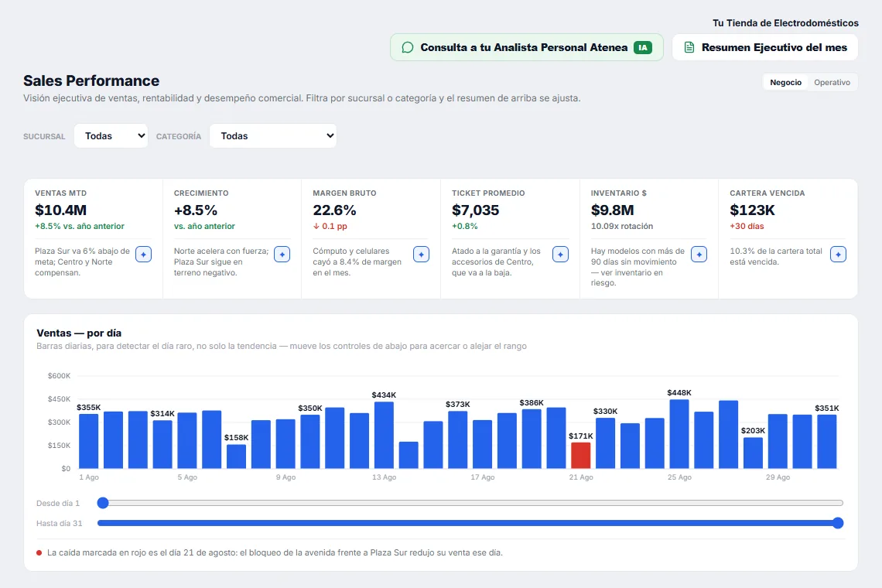Click the Desde día slider handle

(x=103, y=503)
